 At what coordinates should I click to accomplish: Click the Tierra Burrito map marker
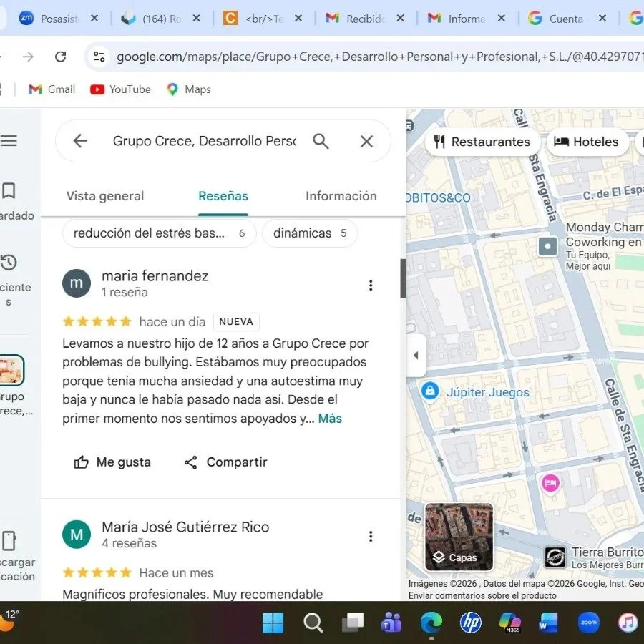pos(555,557)
